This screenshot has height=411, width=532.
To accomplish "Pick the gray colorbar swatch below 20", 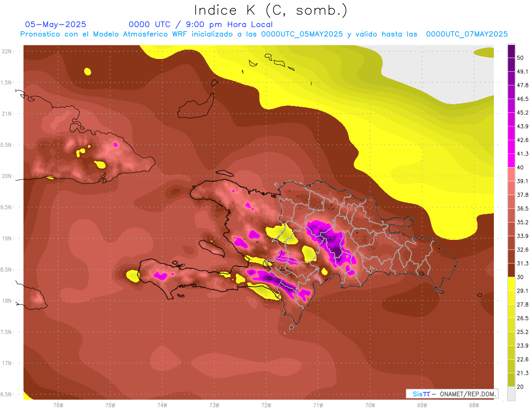I will 511,394.
